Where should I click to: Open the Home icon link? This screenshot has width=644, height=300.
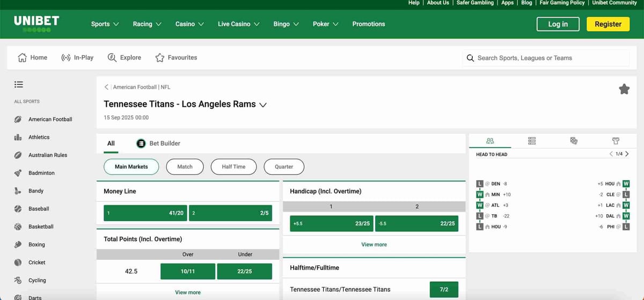[x=23, y=57]
